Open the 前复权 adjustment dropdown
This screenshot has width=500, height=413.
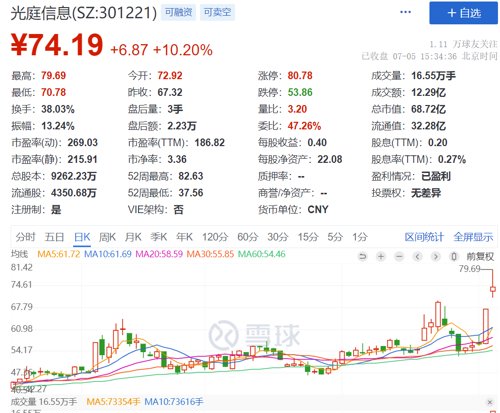[x=480, y=256]
